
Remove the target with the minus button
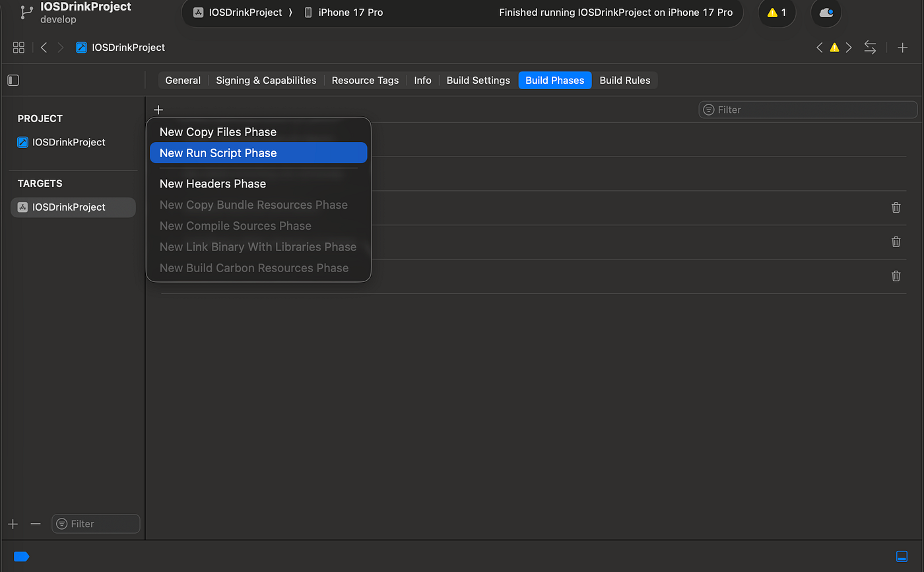[36, 524]
